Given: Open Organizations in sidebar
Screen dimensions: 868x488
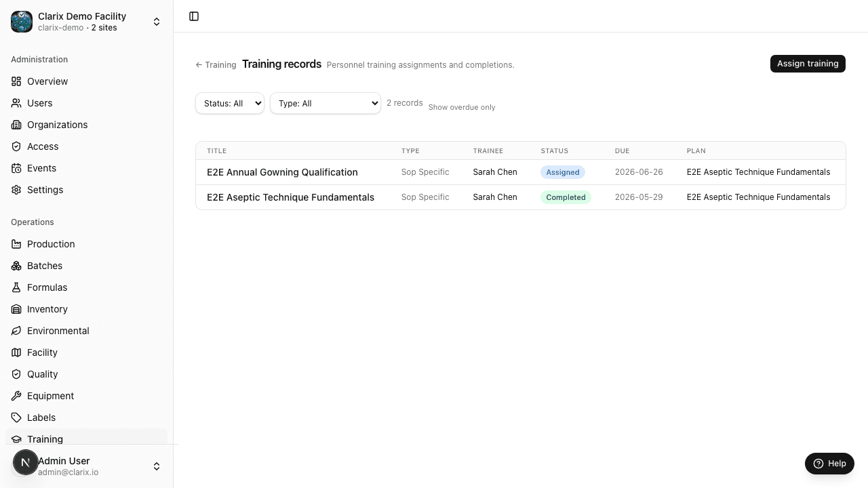Looking at the screenshot, I should [86, 125].
